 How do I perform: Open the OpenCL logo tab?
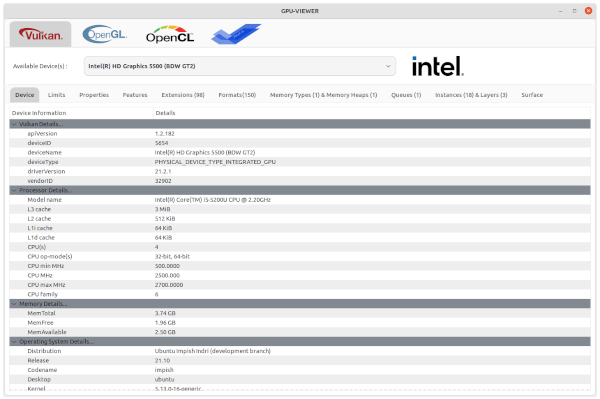170,34
